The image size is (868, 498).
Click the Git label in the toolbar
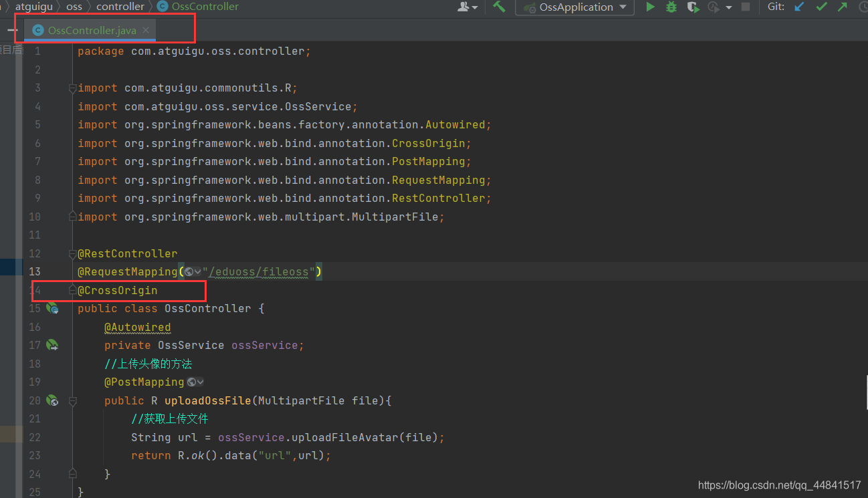[776, 7]
